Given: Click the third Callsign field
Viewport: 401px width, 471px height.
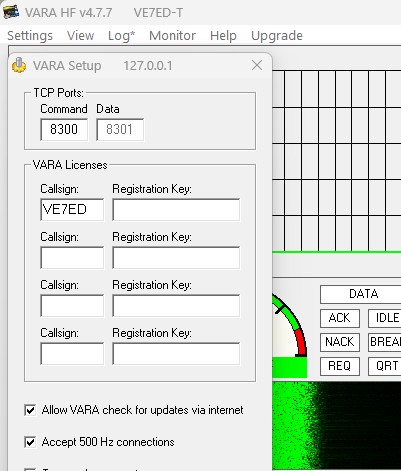Looking at the screenshot, I should click(x=72, y=306).
